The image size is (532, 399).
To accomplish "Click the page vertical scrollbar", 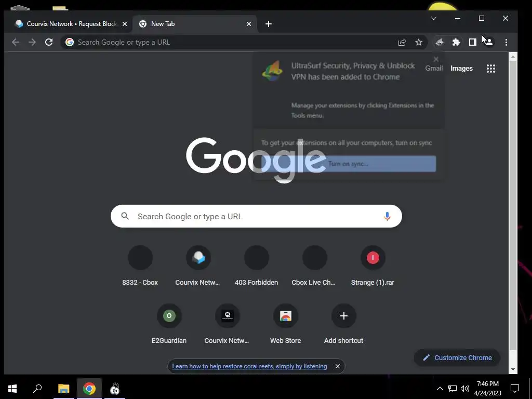I will click(513, 205).
